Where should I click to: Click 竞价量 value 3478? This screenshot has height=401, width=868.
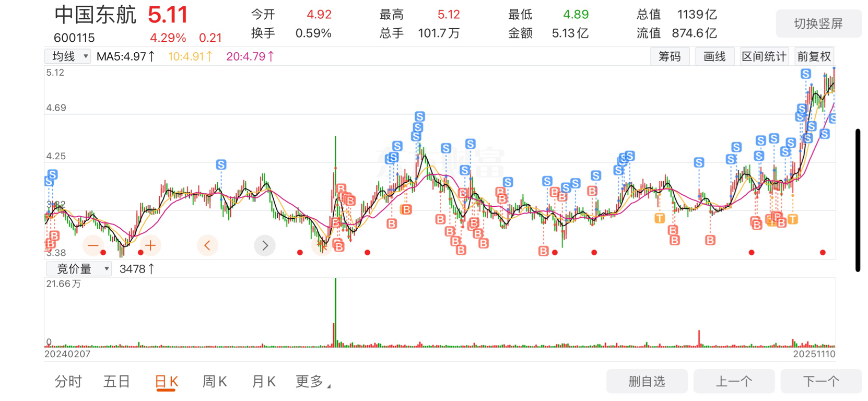[137, 269]
